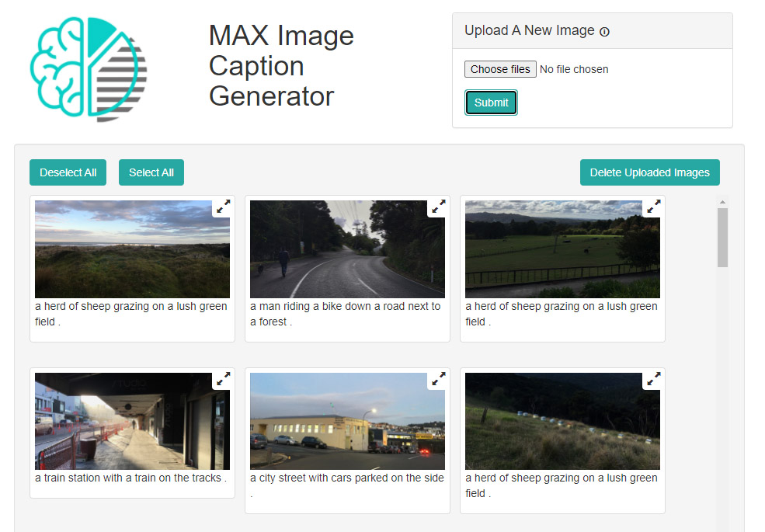This screenshot has width=765, height=532.
Task: Select the beach dunes thumbnail
Action: (132, 249)
